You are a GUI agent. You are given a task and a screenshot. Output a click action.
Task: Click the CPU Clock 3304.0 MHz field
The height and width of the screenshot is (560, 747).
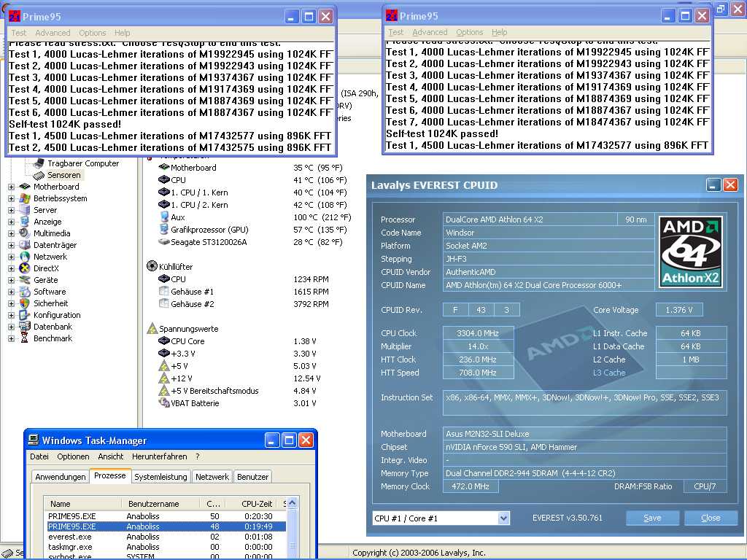pyautogui.click(x=478, y=332)
